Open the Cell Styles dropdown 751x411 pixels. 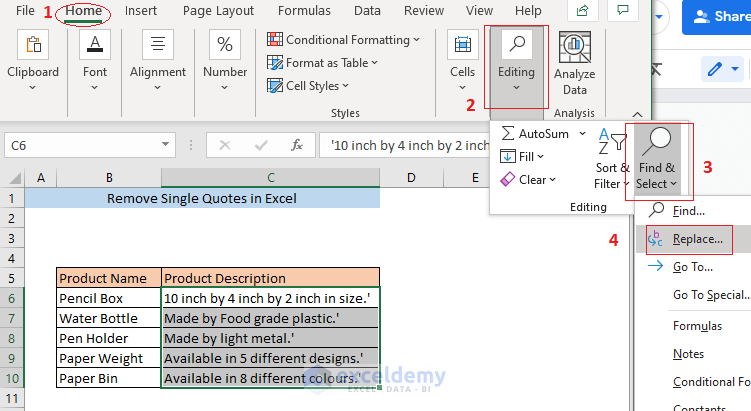(319, 86)
